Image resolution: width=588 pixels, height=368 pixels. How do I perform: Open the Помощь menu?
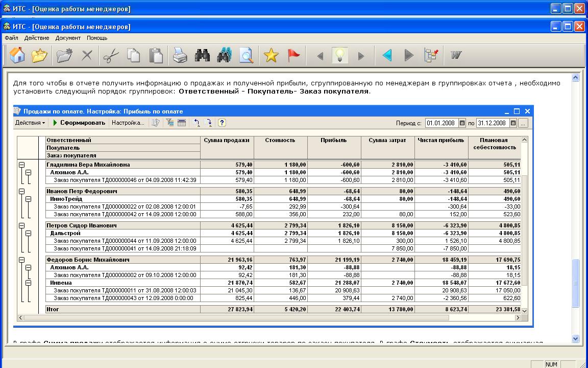[x=96, y=38]
